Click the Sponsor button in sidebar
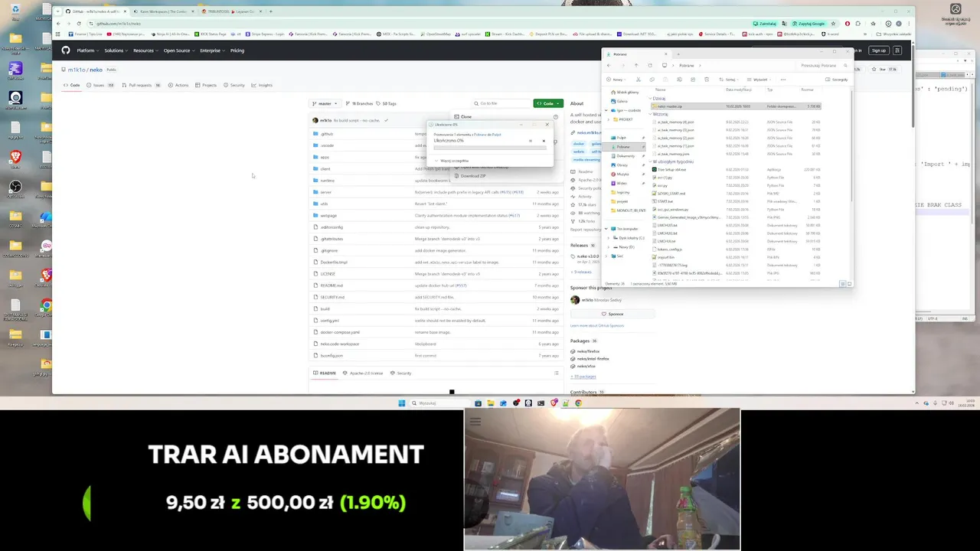Screen dimensions: 980x551 [x=612, y=314]
